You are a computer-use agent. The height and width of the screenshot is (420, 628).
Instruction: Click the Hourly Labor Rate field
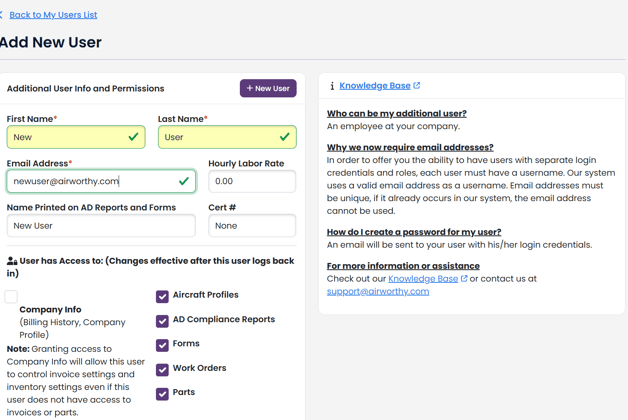(x=252, y=181)
